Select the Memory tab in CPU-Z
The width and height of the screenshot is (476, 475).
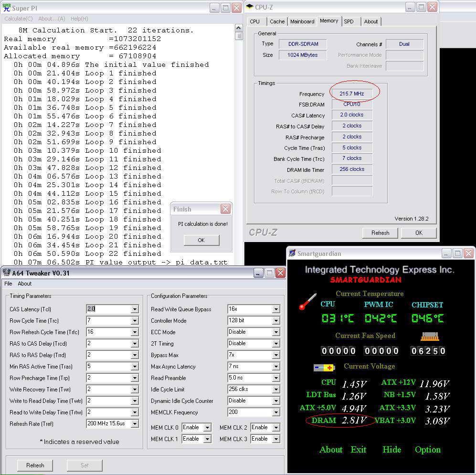tap(329, 21)
